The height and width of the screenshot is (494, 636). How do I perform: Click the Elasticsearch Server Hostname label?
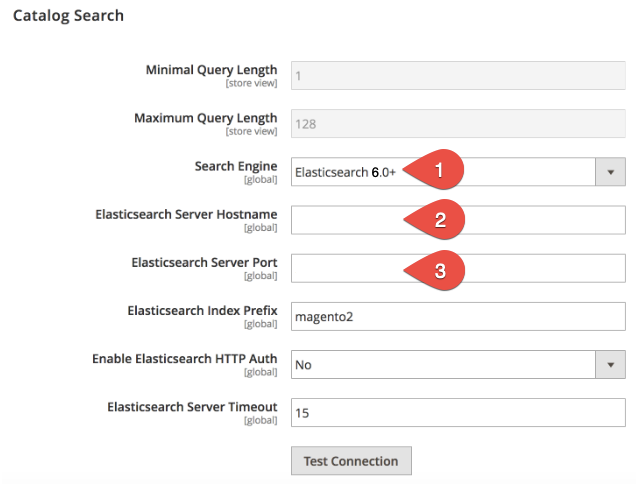click(186, 214)
